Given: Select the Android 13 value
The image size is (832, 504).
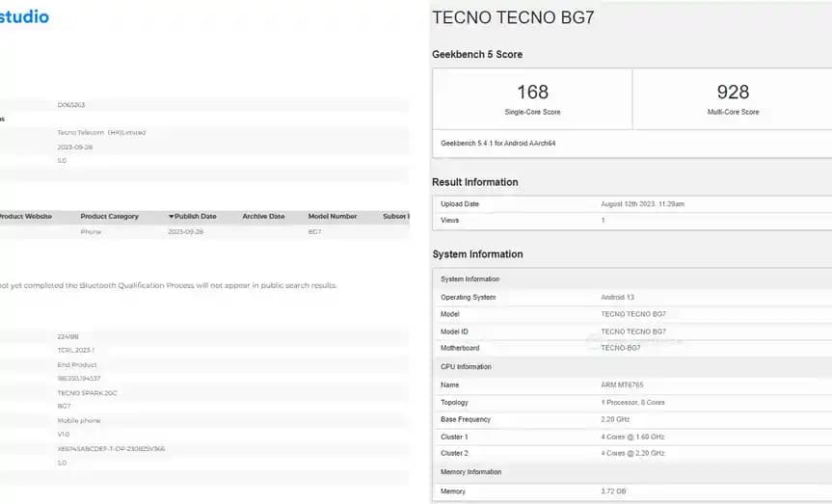Looking at the screenshot, I should pyautogui.click(x=617, y=298).
